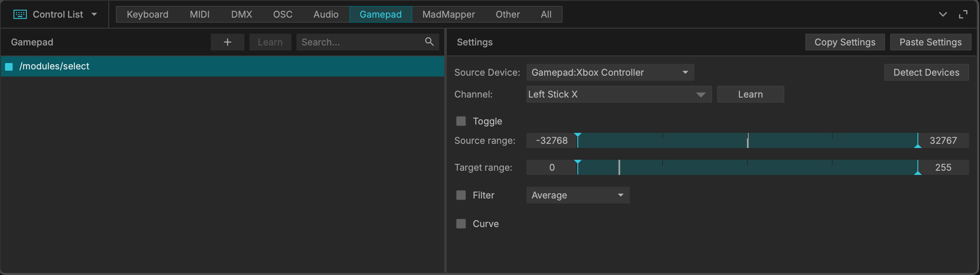Switch to the Audio tab
980x275 pixels.
[x=326, y=14]
